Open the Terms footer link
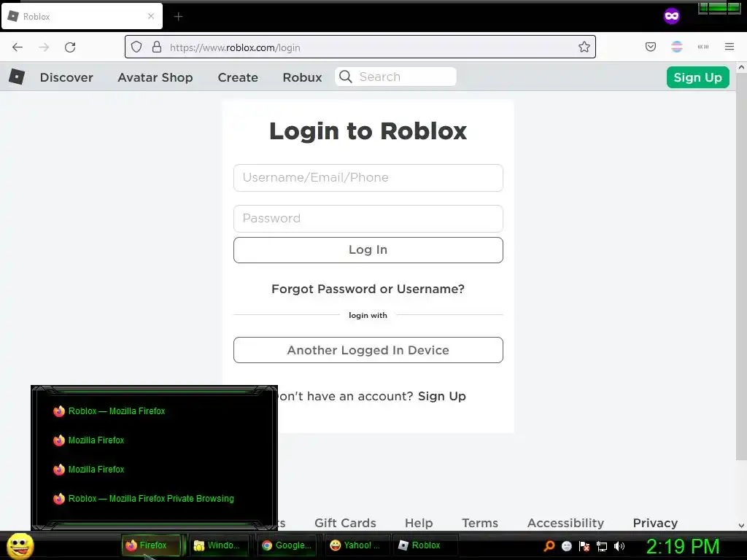The width and height of the screenshot is (747, 560). 480,523
